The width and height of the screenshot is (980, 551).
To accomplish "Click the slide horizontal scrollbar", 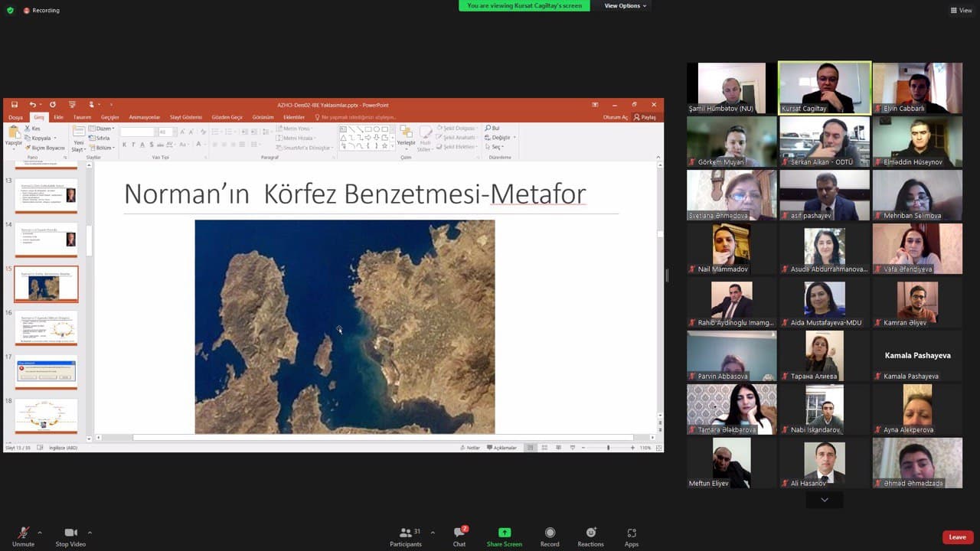I will click(383, 438).
